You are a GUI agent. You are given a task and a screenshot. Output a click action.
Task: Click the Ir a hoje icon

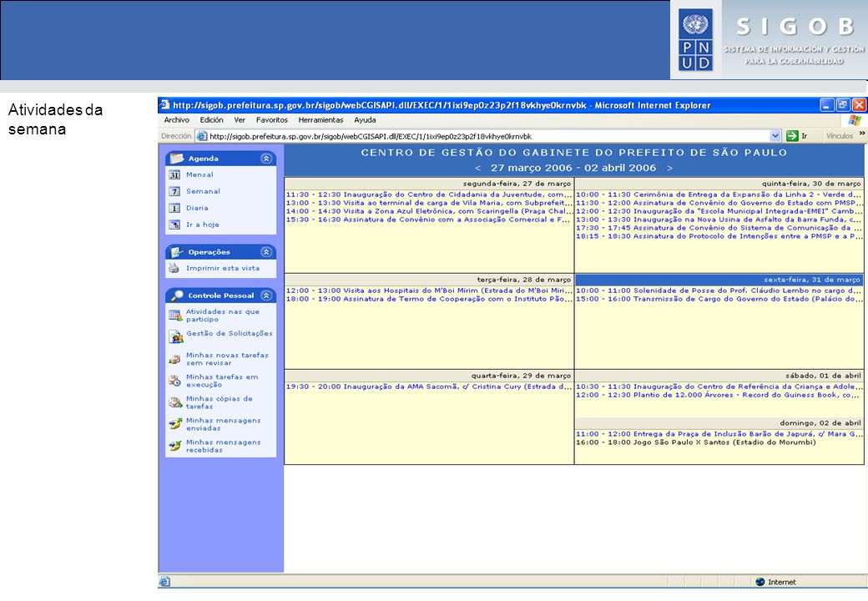174,225
